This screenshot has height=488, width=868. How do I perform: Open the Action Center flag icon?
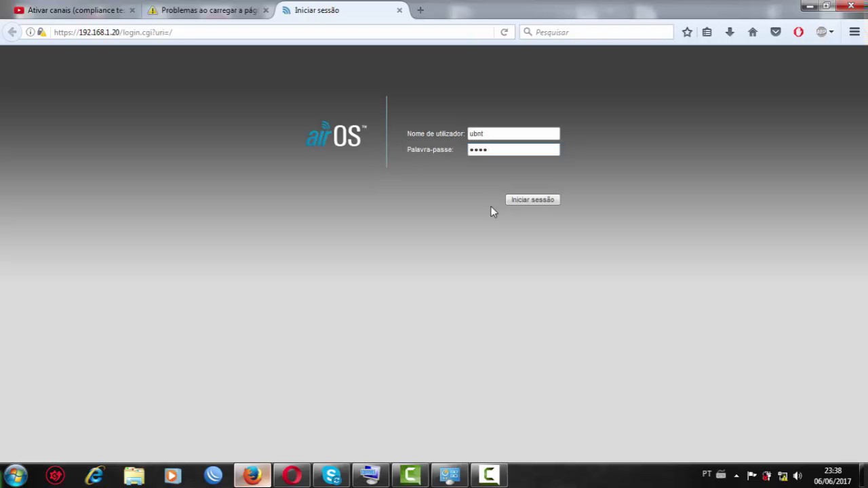751,476
